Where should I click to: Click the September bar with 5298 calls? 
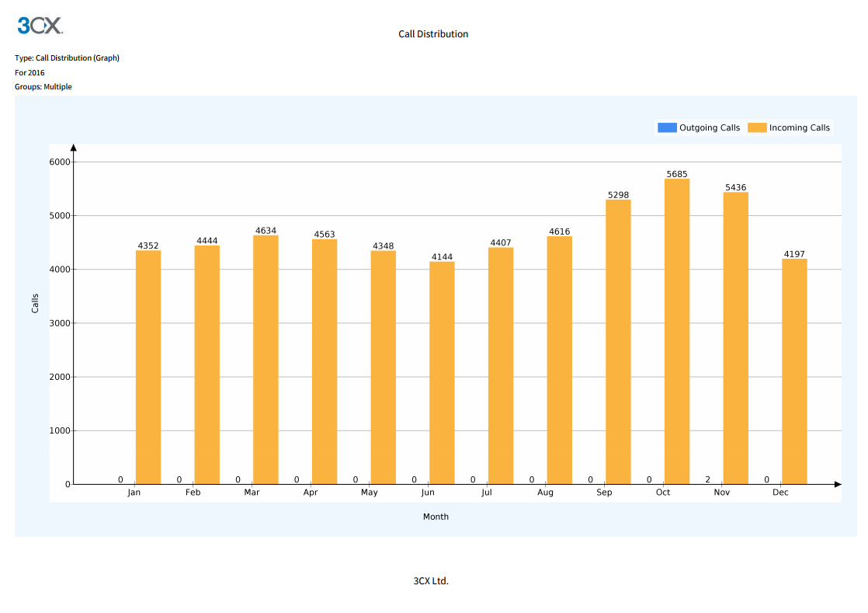[x=618, y=342]
